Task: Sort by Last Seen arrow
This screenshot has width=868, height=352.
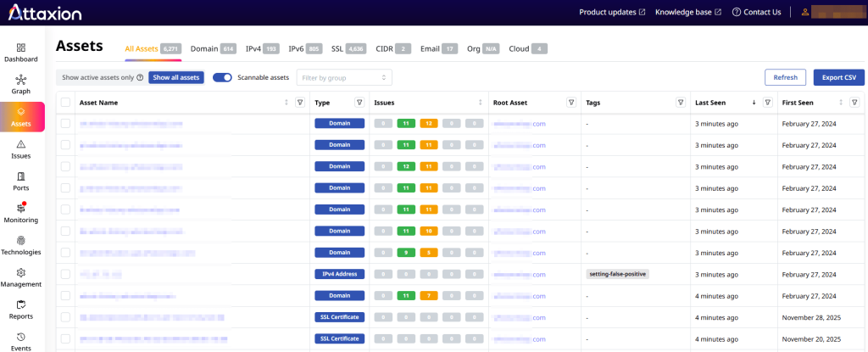Action: (x=754, y=103)
